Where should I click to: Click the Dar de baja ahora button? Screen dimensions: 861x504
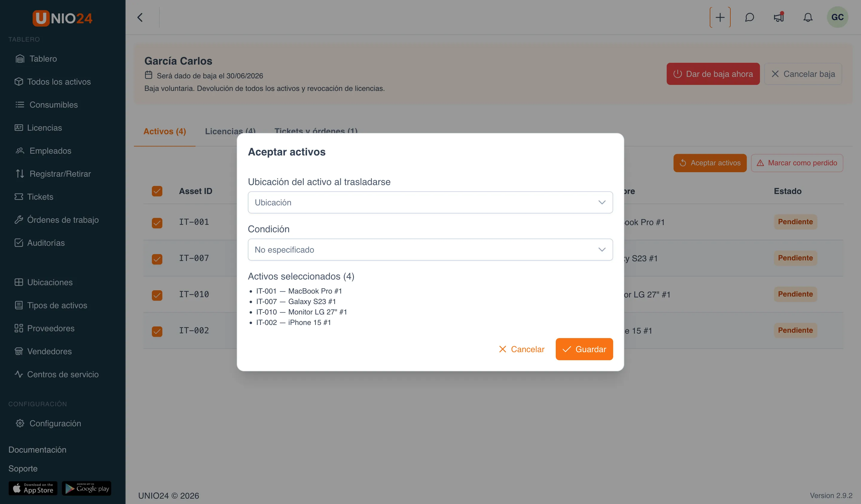(713, 74)
